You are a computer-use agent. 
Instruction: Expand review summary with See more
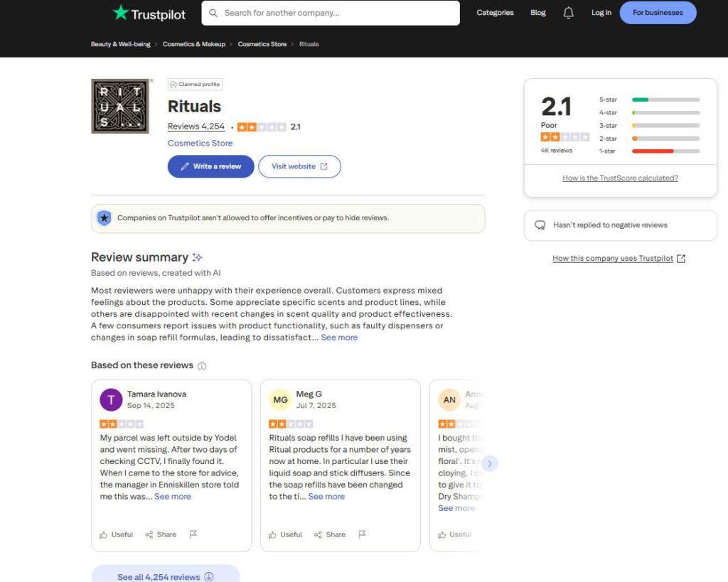click(x=339, y=338)
